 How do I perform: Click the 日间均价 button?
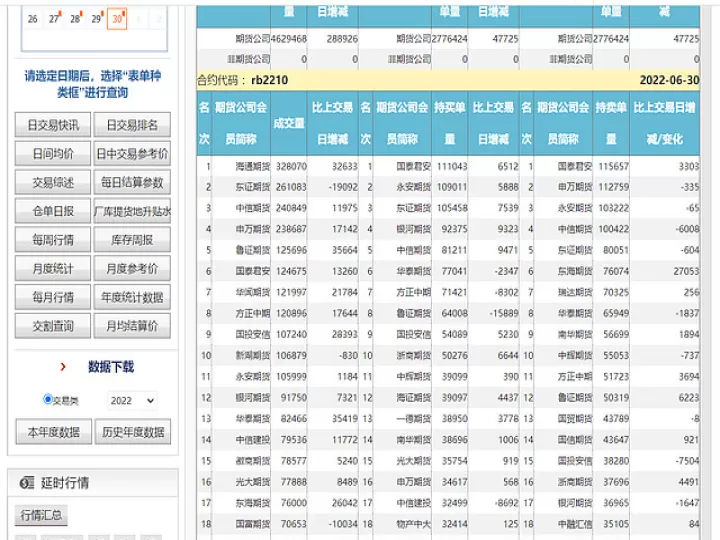click(53, 154)
